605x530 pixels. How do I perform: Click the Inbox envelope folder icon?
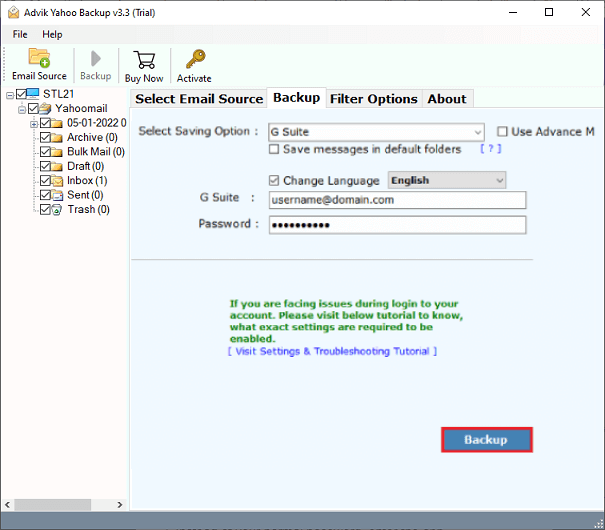pos(57,181)
